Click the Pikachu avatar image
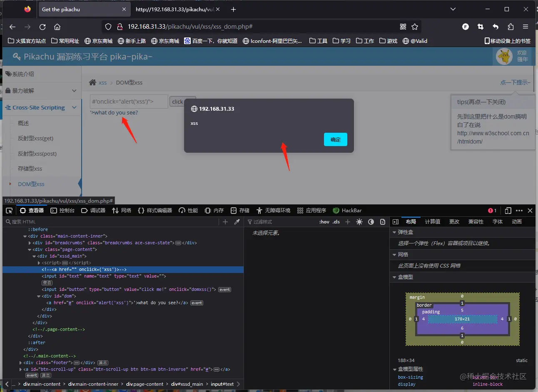538x392 pixels. (504, 56)
